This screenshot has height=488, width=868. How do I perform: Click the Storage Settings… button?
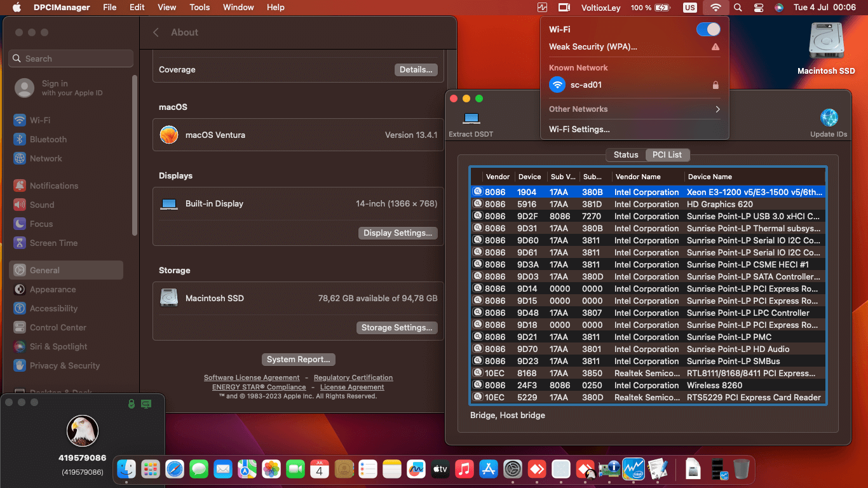click(x=397, y=328)
